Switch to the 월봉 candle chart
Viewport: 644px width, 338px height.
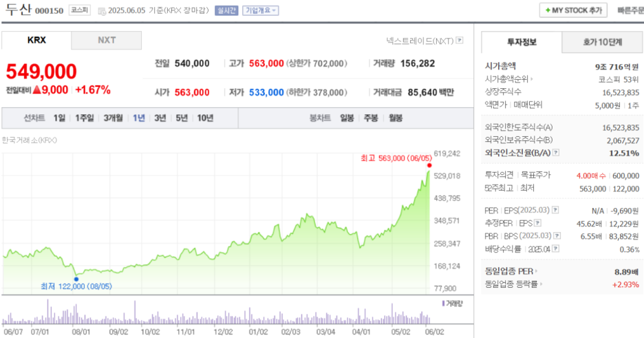[396, 118]
